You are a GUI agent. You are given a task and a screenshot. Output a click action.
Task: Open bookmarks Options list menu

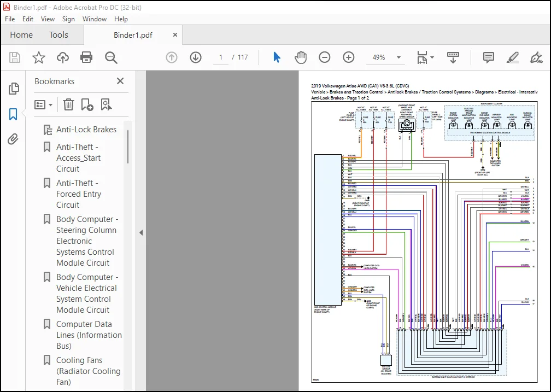point(43,105)
